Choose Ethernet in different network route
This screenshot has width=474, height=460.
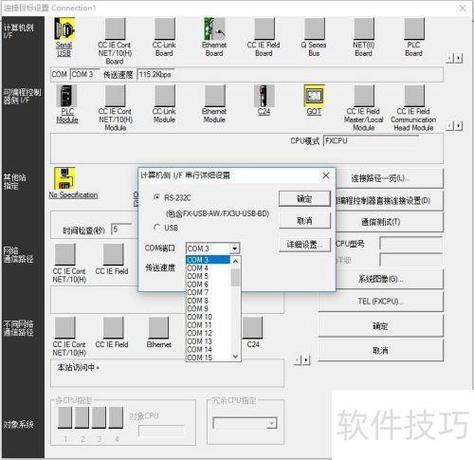coord(159,328)
